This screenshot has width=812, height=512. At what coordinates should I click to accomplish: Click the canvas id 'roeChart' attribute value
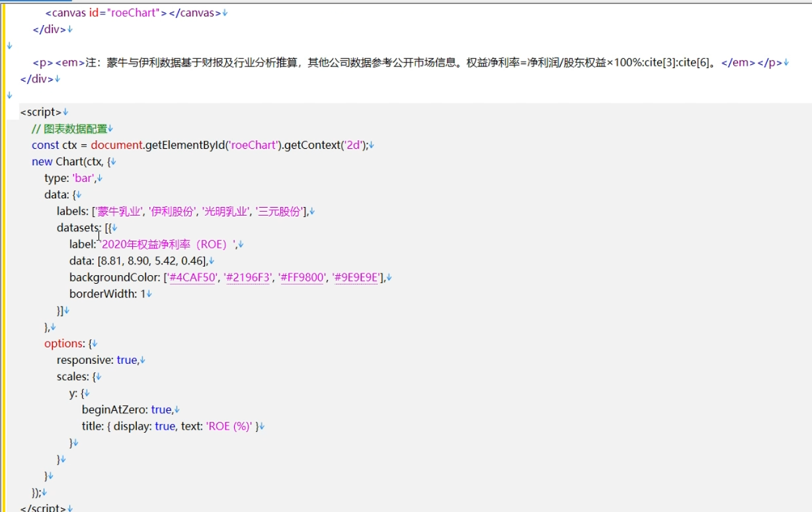tap(133, 13)
